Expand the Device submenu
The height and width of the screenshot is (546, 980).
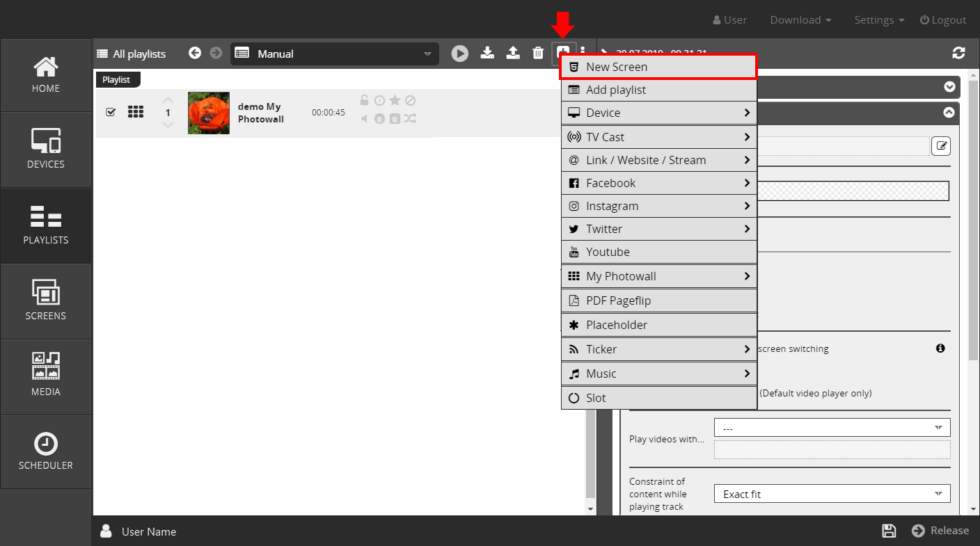[x=658, y=113]
